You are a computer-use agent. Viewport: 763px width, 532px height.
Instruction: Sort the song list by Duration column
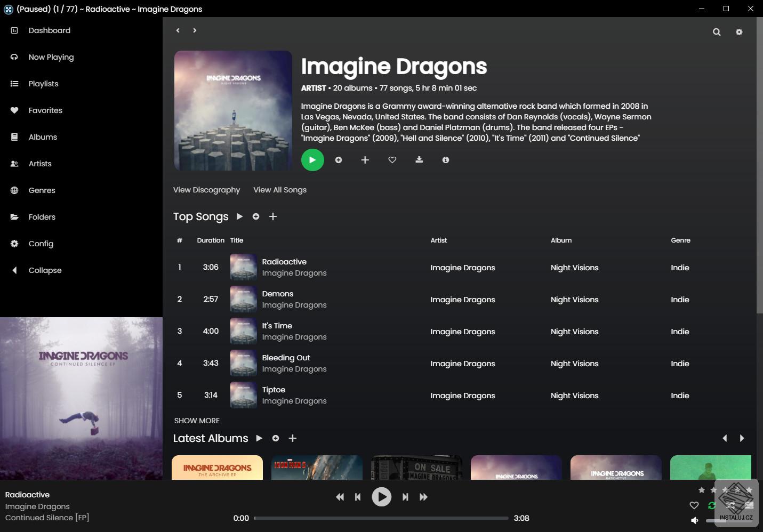click(x=211, y=240)
